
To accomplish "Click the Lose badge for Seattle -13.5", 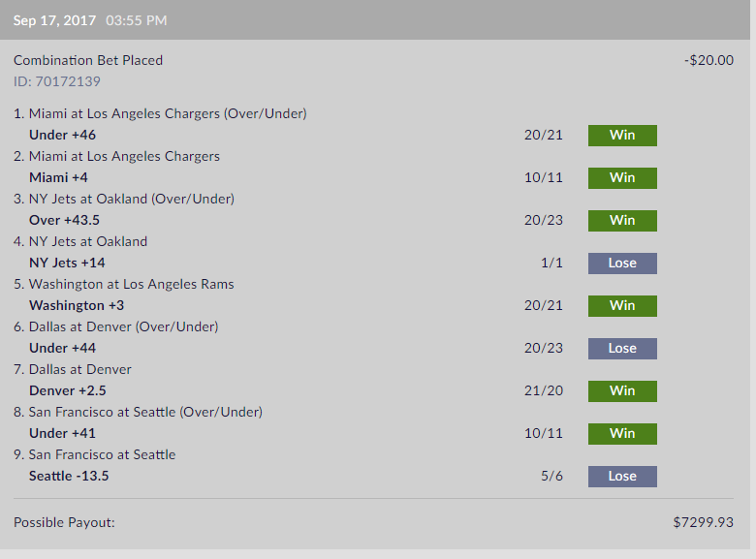I will pyautogui.click(x=622, y=476).
